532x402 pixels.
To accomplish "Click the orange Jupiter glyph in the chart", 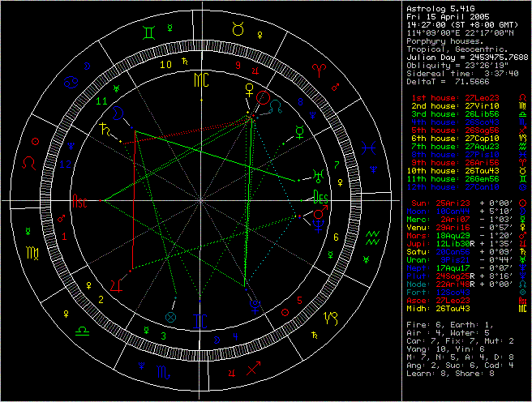I will click(119, 284).
